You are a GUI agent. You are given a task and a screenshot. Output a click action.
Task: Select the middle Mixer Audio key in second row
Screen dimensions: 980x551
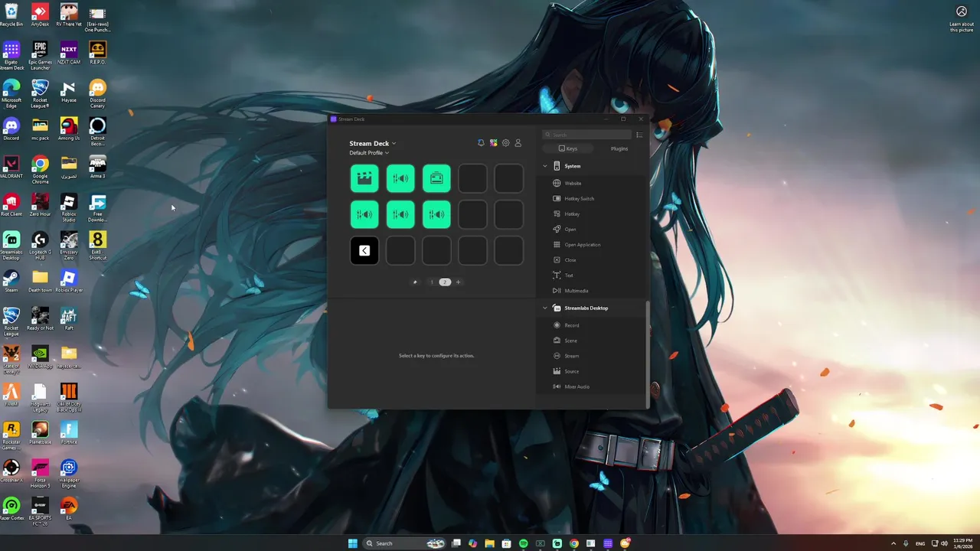point(400,214)
